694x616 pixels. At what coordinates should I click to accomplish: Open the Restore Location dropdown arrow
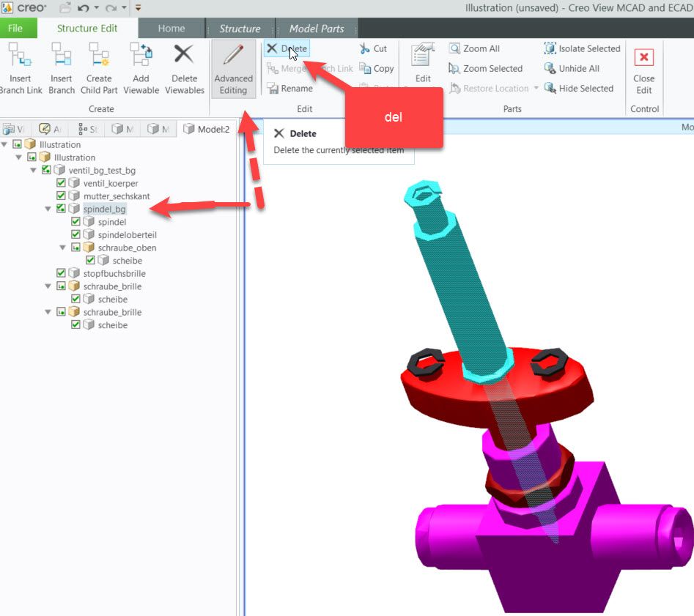(x=536, y=88)
